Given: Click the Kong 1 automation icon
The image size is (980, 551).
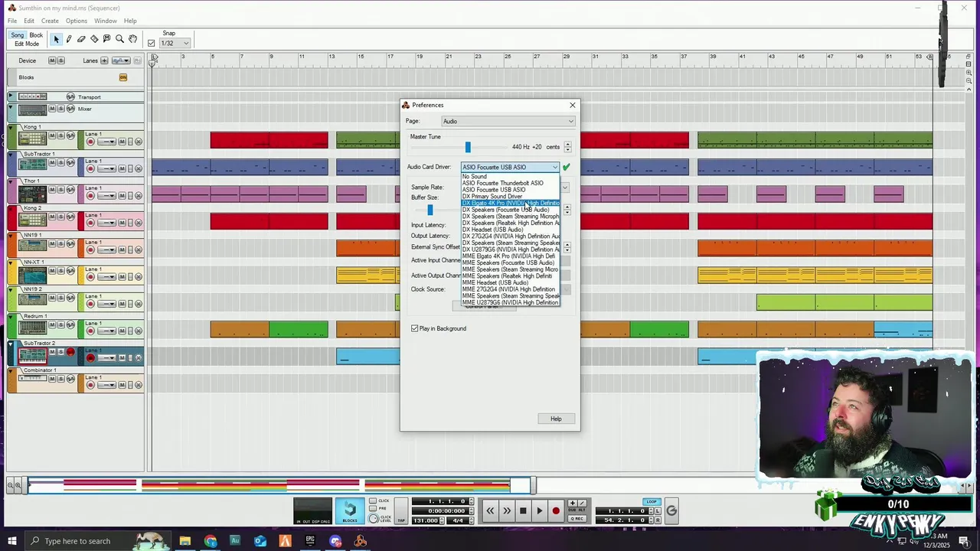Looking at the screenshot, I should coord(70,135).
